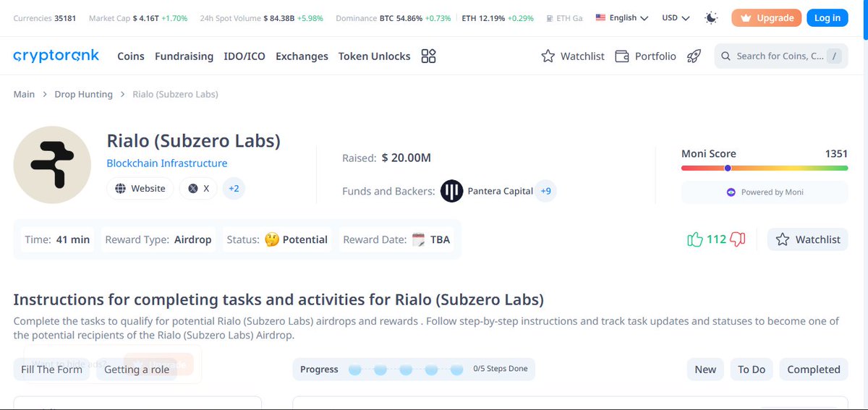The image size is (868, 410).
Task: Open Rialo X profile link
Action: (198, 189)
